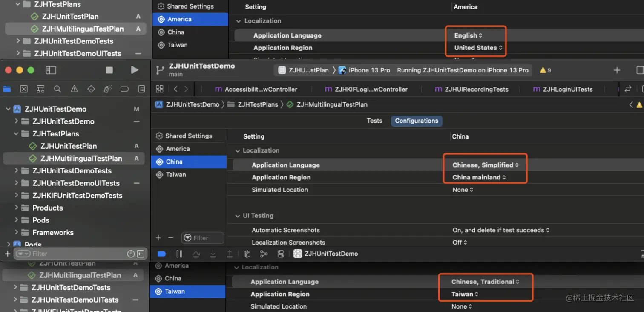Change the Automatic Screenshots setting dropdown
This screenshot has height=312, width=644.
(x=501, y=230)
